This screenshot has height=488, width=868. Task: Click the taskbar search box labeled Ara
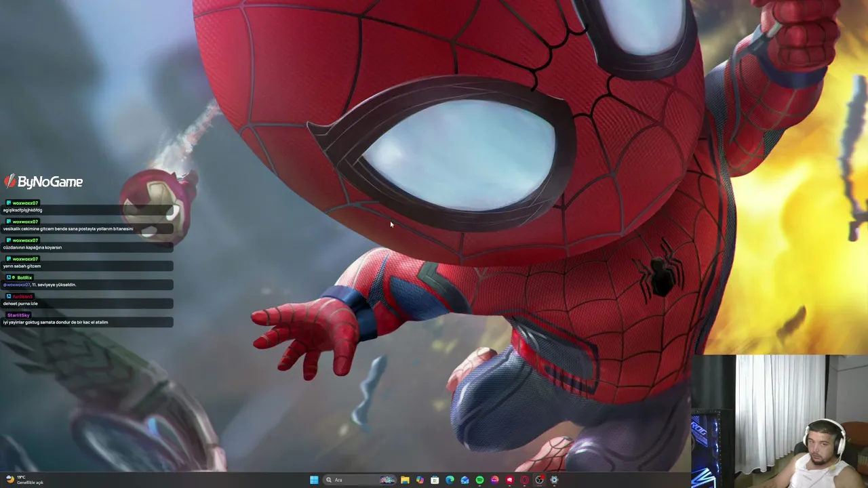[x=360, y=480]
